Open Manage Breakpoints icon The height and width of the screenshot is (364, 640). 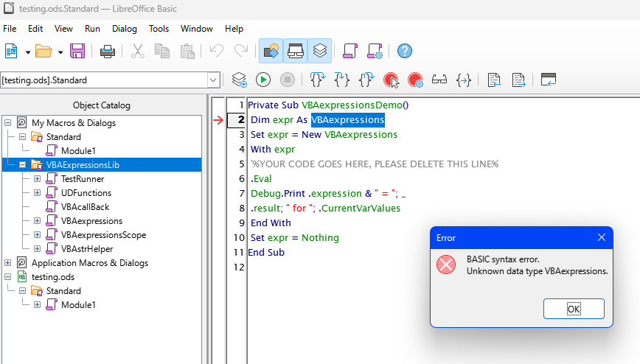click(415, 80)
